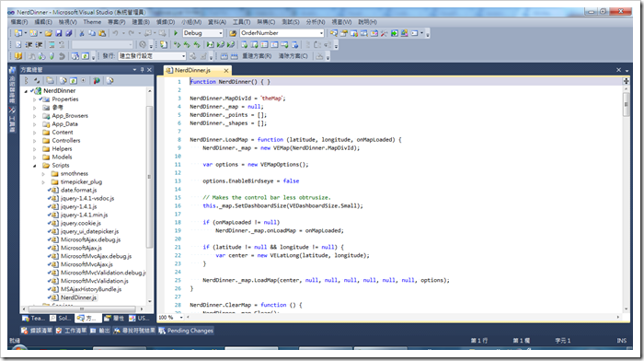Open the 編輯(E) menu
Image resolution: width=644 pixels, height=361 pixels.
[43, 22]
